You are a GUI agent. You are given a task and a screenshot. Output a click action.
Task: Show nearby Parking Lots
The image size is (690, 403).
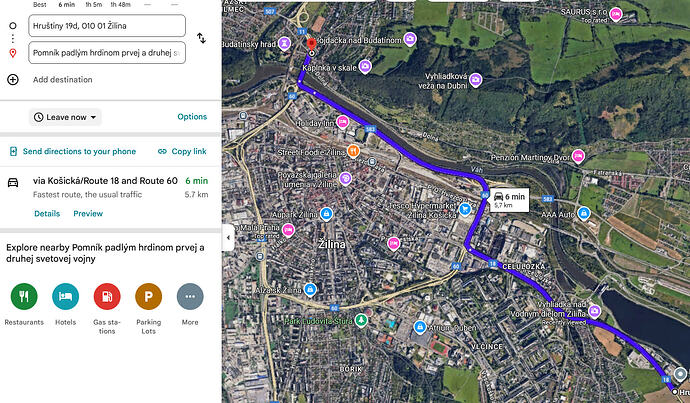click(x=148, y=297)
